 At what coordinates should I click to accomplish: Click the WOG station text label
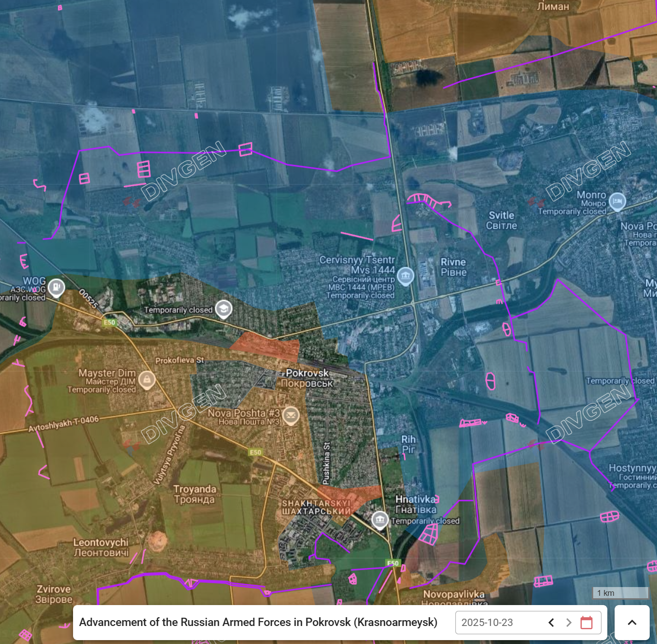(35, 281)
